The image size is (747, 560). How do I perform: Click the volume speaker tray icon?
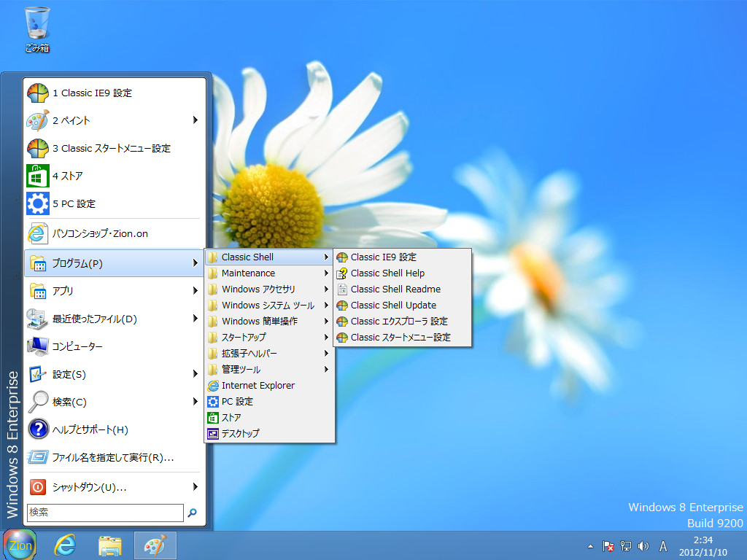(643, 545)
